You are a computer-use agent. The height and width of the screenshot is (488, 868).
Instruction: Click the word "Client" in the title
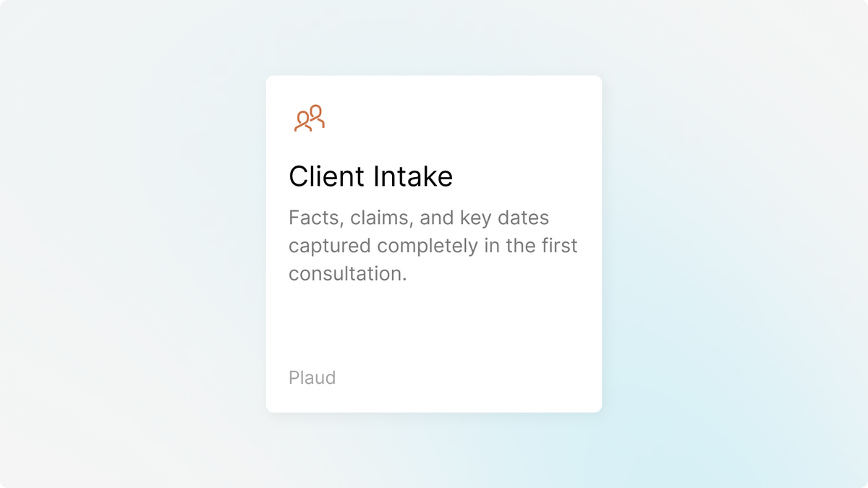(x=327, y=176)
